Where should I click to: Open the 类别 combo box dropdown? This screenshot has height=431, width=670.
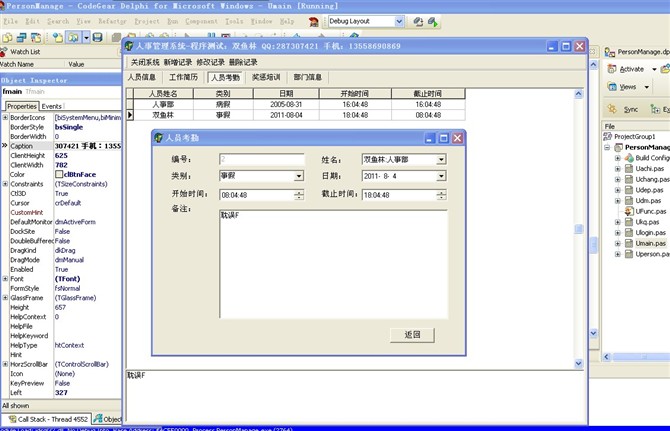[299, 176]
